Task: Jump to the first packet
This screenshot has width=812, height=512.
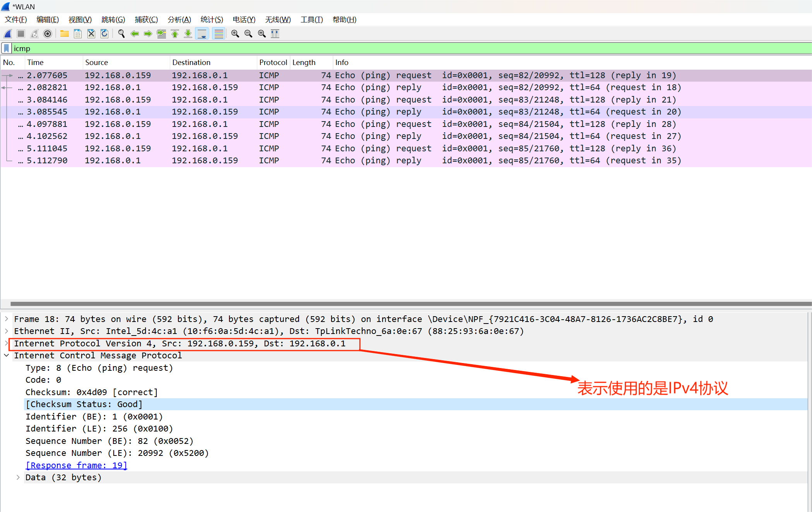Action: [175, 34]
